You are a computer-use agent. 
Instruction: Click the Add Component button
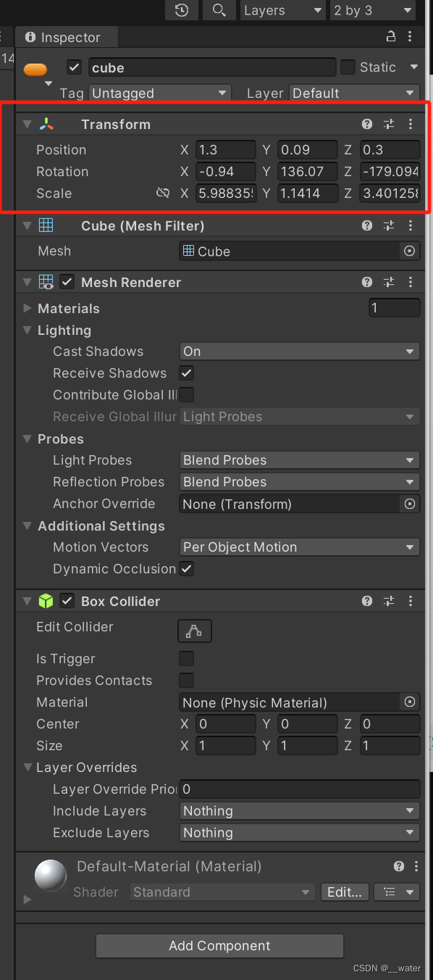[x=219, y=946]
